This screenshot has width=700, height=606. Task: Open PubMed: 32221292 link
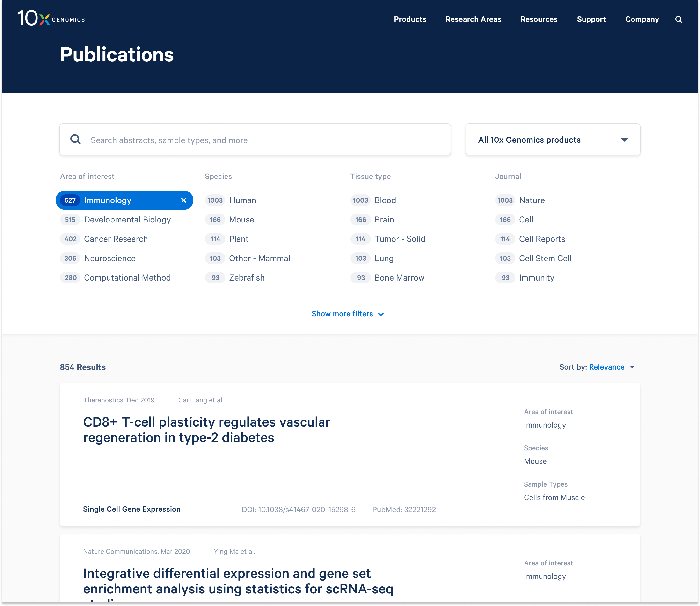[404, 509]
